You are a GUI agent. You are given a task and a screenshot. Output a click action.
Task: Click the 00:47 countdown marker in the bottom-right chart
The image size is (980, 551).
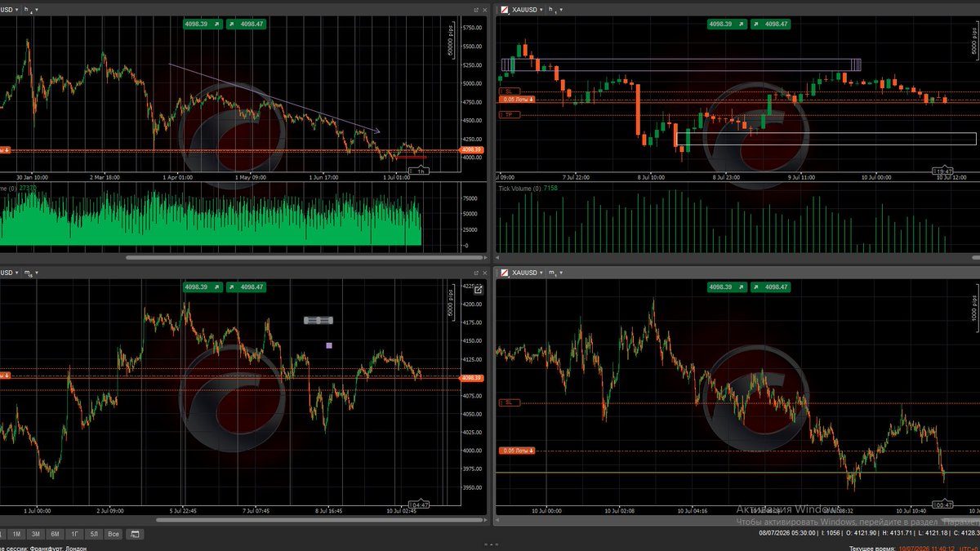pyautogui.click(x=943, y=504)
